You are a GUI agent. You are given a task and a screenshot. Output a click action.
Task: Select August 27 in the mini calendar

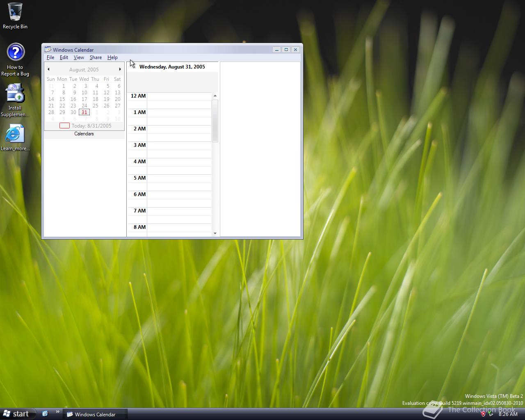coord(117,105)
